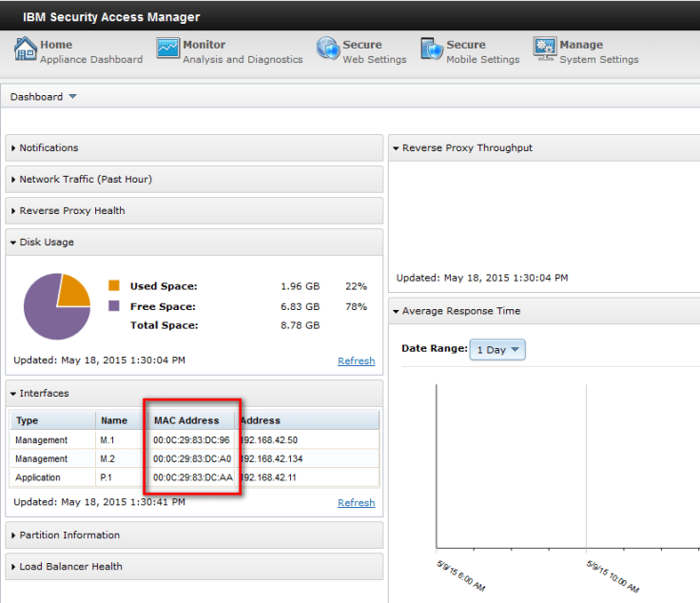Click Refresh link under Interfaces table
The image size is (700, 603).
point(356,503)
